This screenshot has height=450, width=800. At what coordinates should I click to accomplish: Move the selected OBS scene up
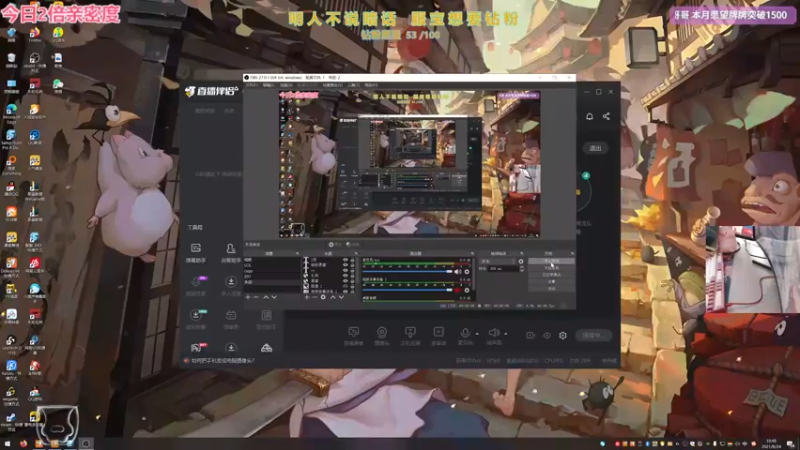pos(266,297)
